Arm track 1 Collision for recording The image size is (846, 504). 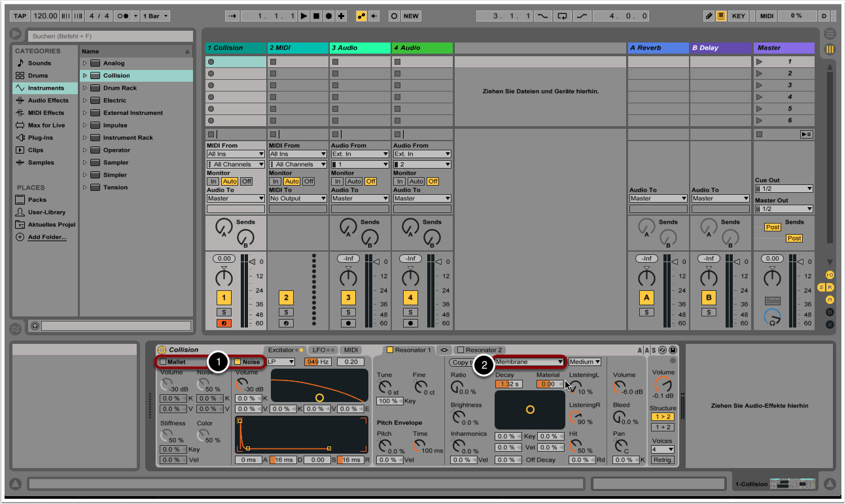[224, 323]
